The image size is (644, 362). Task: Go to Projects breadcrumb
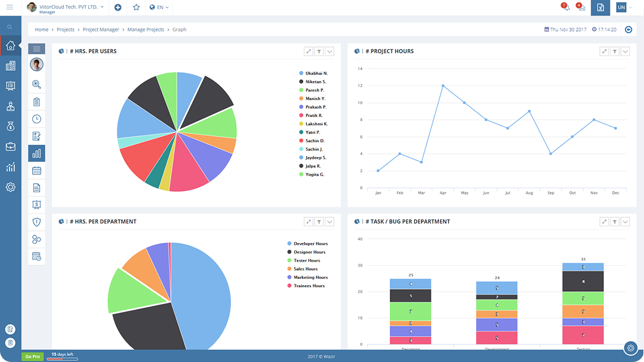66,29
